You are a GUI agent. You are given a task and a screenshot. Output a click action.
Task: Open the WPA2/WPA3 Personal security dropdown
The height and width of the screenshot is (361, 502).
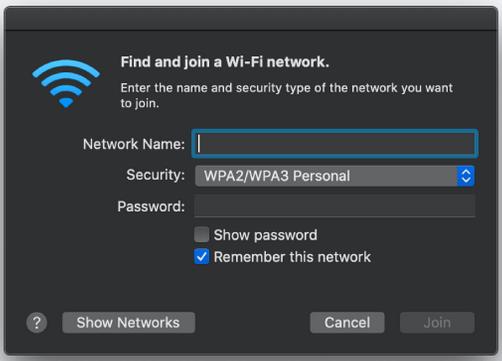335,176
